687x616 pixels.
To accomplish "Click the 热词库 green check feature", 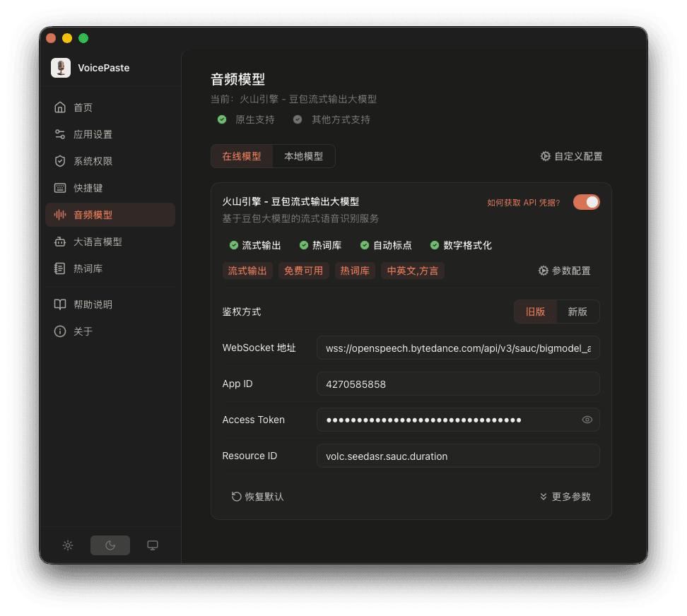I will [320, 245].
